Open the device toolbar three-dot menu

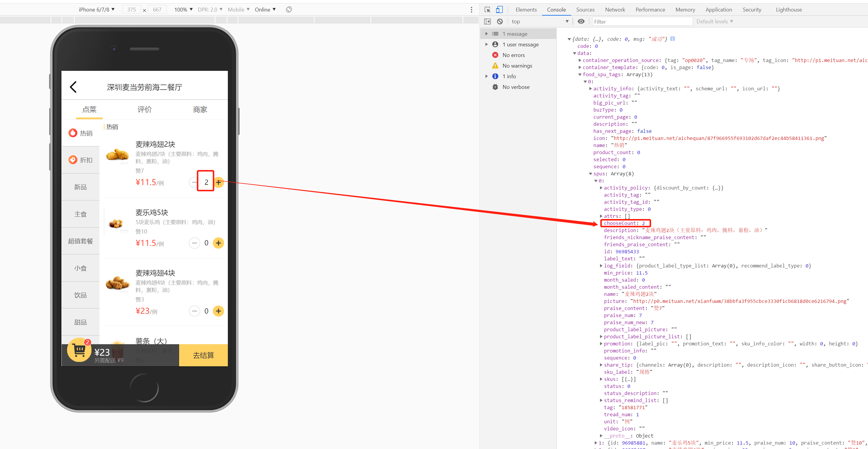coord(471,10)
